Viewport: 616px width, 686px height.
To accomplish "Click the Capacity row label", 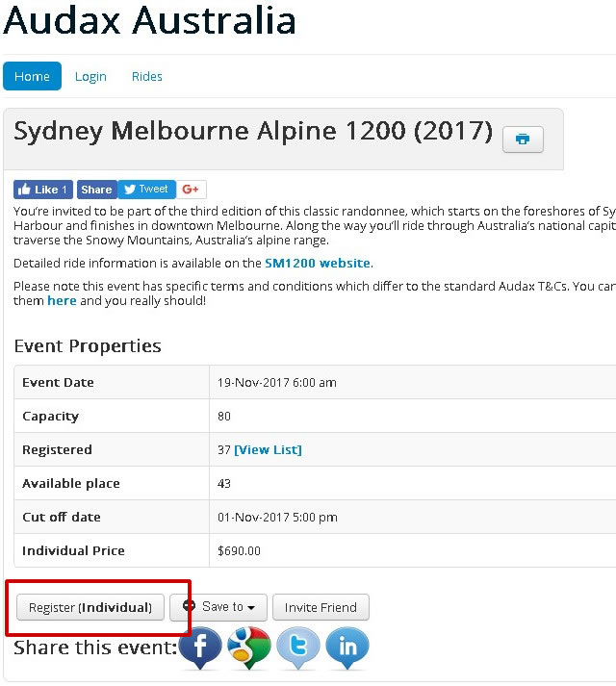I will pyautogui.click(x=51, y=417).
